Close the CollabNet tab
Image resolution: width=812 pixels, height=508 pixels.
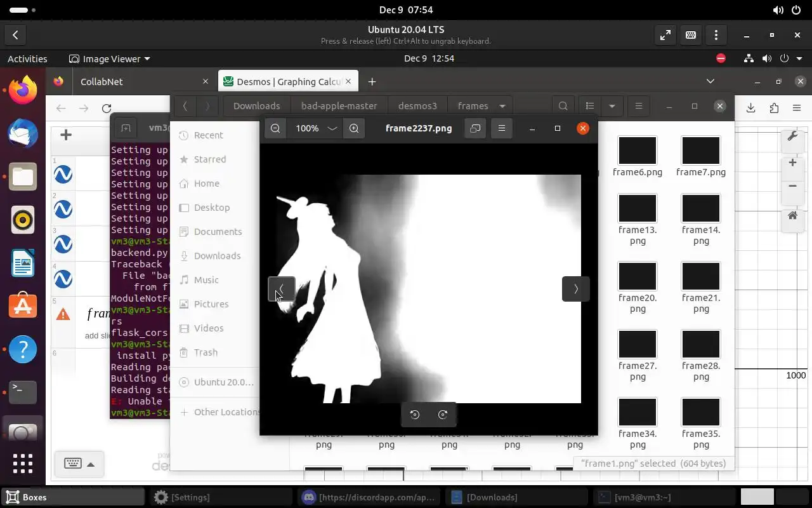point(205,81)
